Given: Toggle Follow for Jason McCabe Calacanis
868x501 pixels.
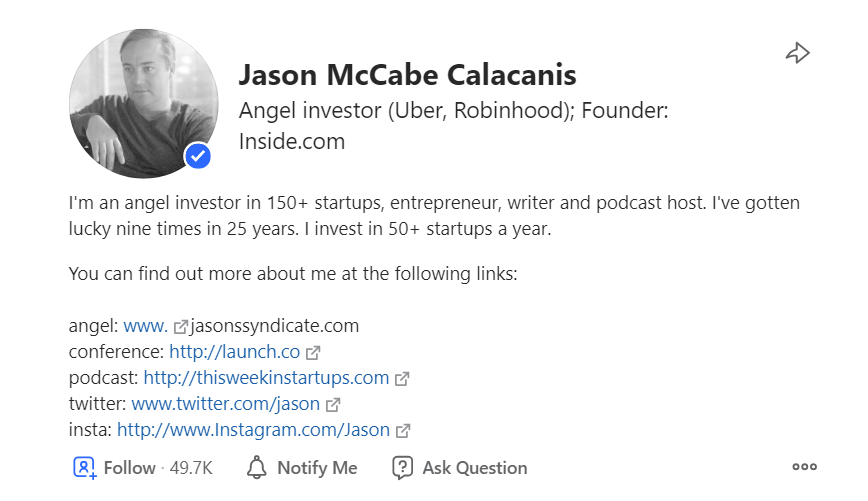Looking at the screenshot, I should (x=129, y=467).
